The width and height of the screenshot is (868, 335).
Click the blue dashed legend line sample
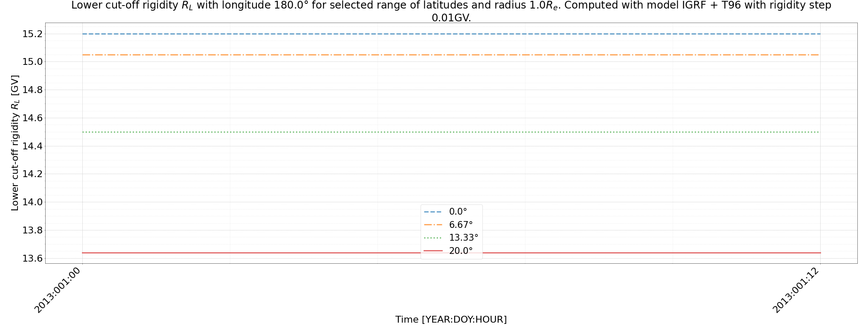(433, 212)
